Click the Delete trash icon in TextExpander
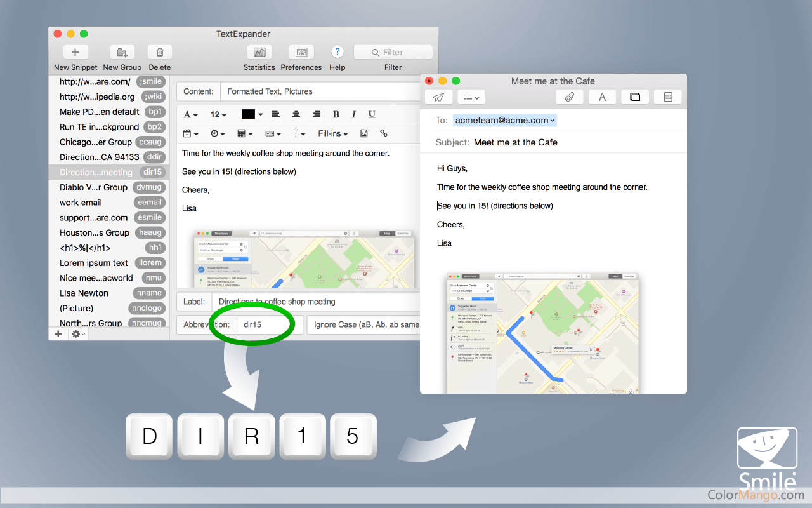 point(160,52)
